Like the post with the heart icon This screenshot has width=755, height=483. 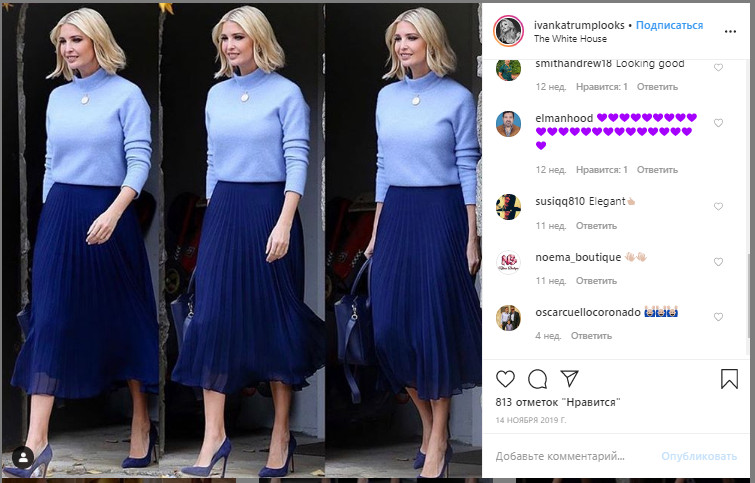coord(505,379)
